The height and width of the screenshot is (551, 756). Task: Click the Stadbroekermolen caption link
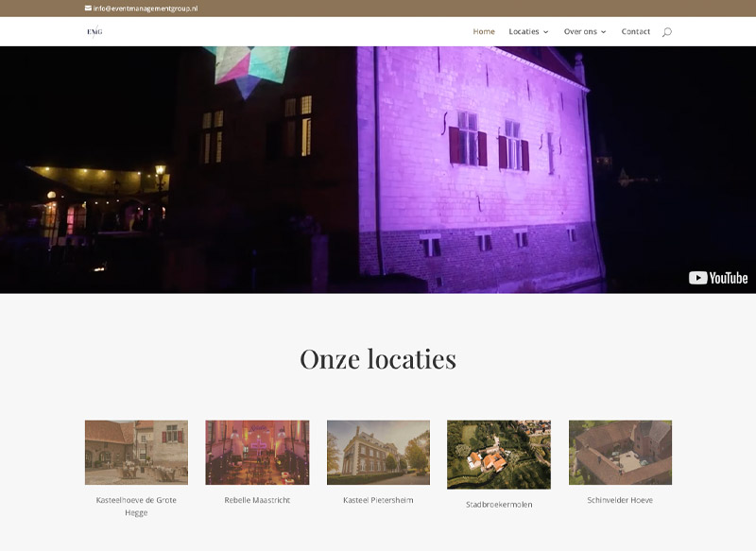pyautogui.click(x=499, y=505)
